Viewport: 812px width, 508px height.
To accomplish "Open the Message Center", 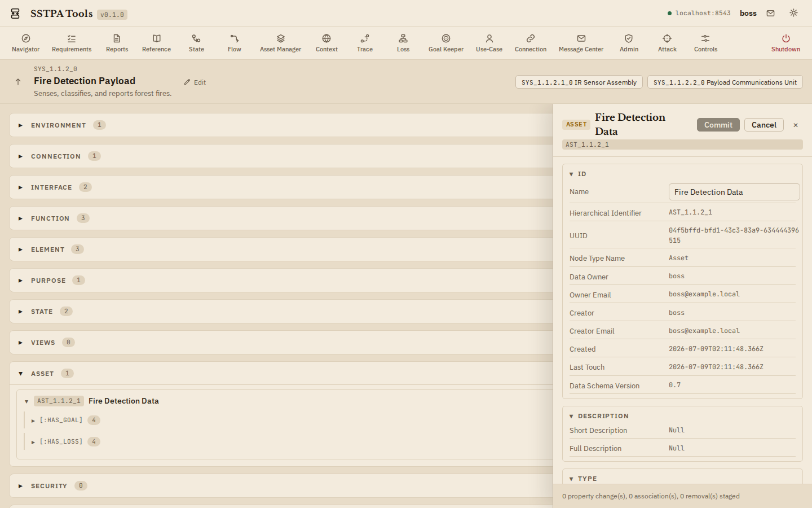I will pos(581,43).
